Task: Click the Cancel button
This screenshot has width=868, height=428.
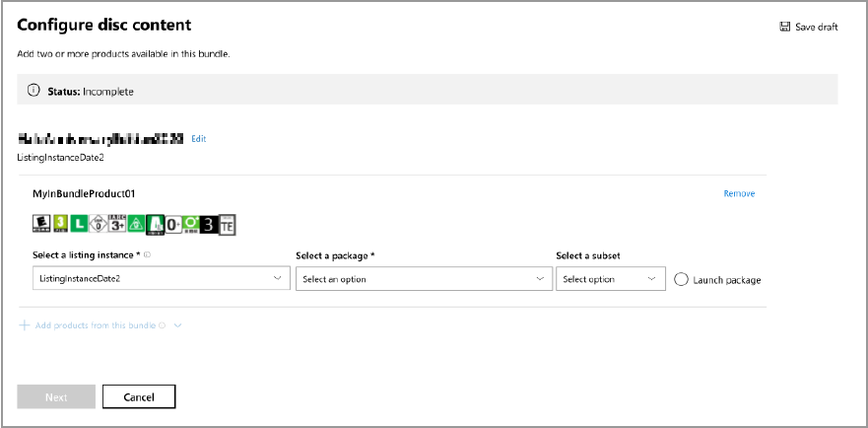Action: pos(139,396)
